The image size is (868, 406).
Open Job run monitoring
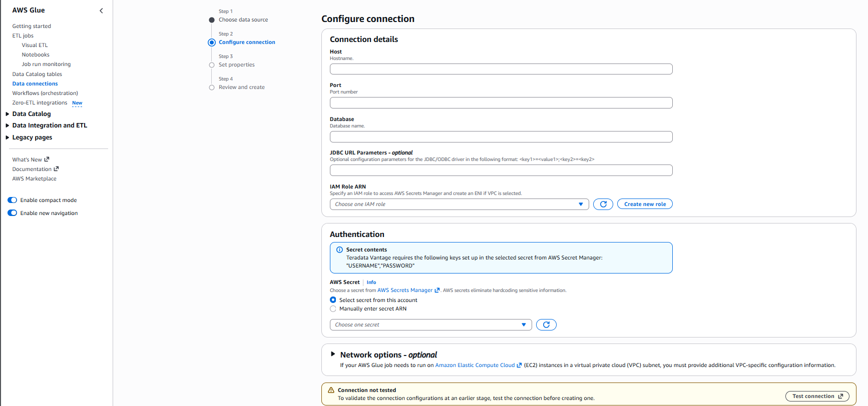pos(46,64)
